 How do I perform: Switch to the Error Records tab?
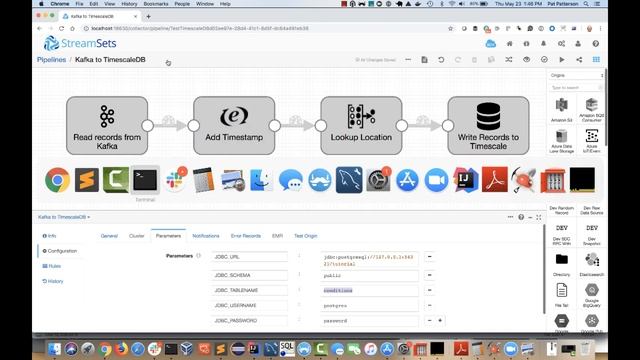(246, 236)
